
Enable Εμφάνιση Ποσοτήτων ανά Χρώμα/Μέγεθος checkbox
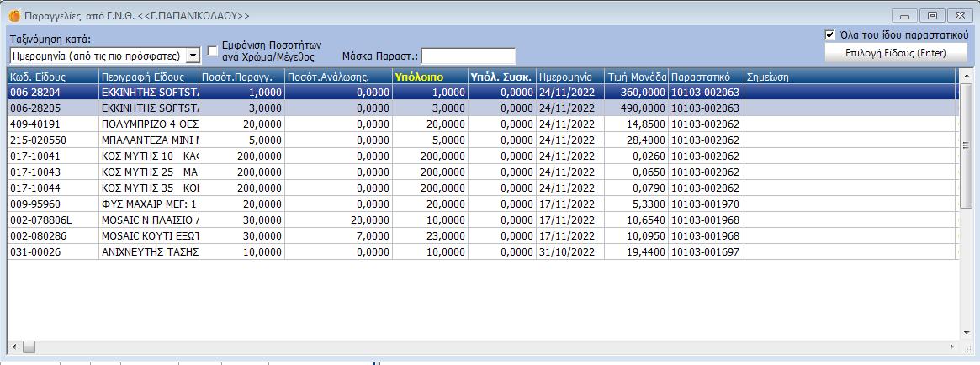213,50
